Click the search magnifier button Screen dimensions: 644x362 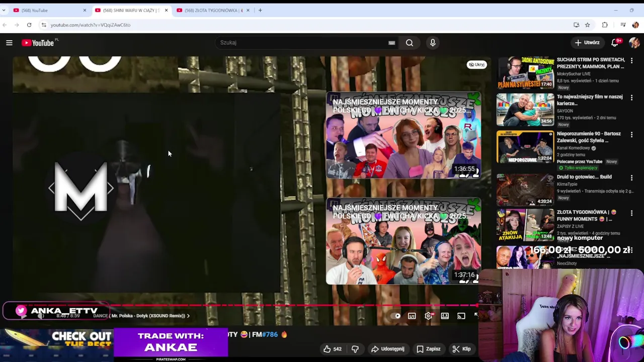(x=410, y=43)
